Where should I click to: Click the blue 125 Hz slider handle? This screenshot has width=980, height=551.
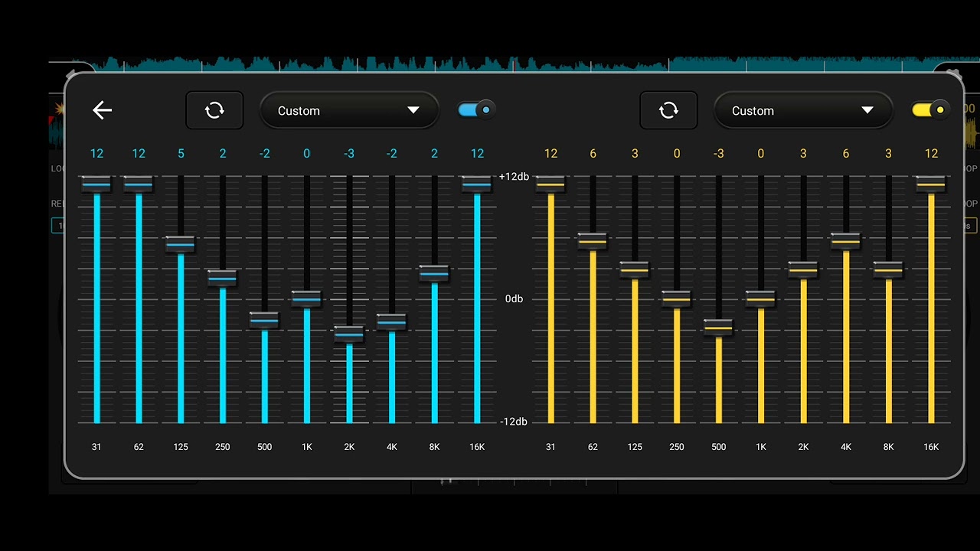coord(181,244)
